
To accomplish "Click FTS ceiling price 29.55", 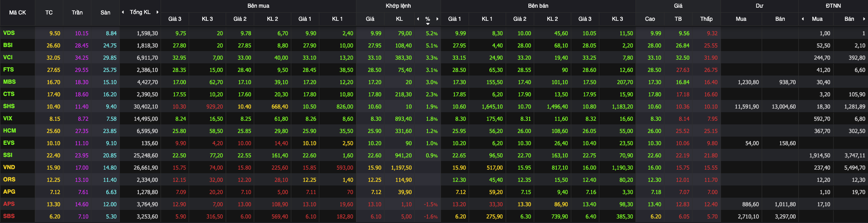I will pyautogui.click(x=82, y=70).
